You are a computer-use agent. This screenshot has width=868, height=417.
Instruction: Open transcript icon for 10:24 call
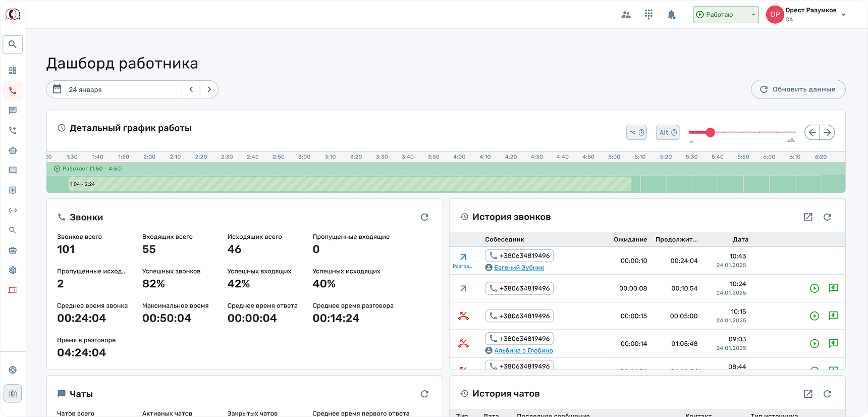coord(833,288)
